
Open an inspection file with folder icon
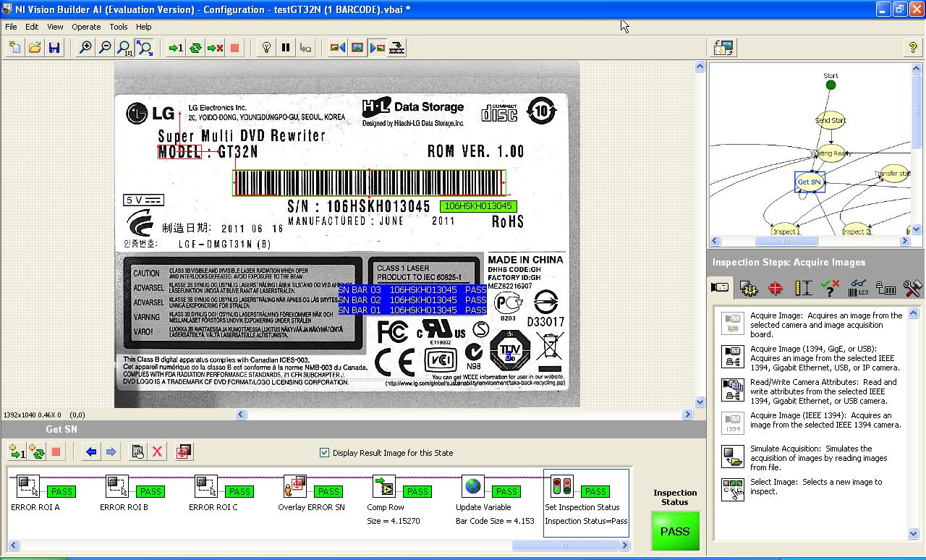34,48
